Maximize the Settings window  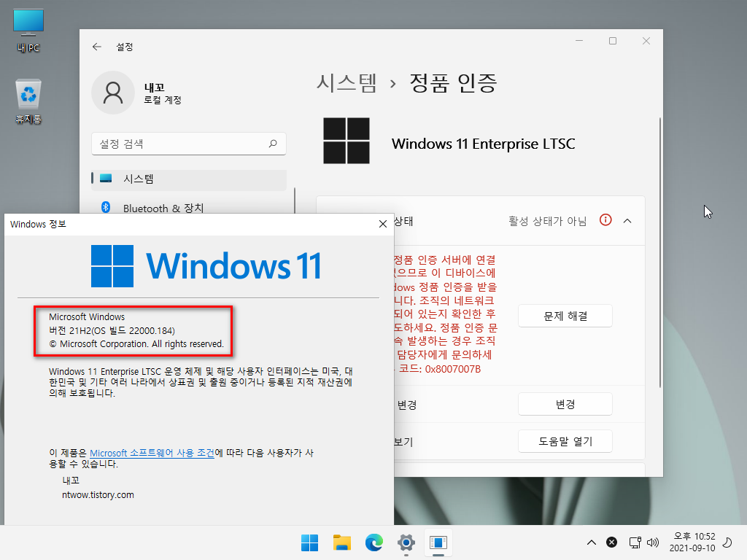(x=613, y=41)
